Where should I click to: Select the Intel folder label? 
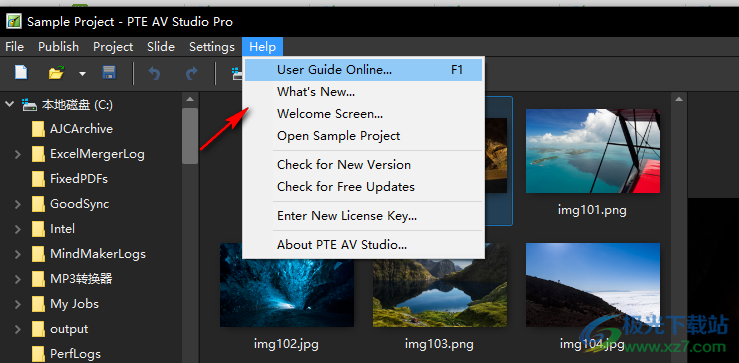click(62, 229)
